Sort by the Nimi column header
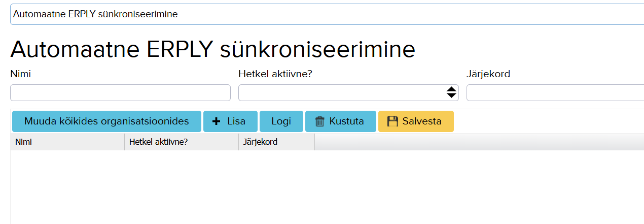 pyautogui.click(x=67, y=142)
